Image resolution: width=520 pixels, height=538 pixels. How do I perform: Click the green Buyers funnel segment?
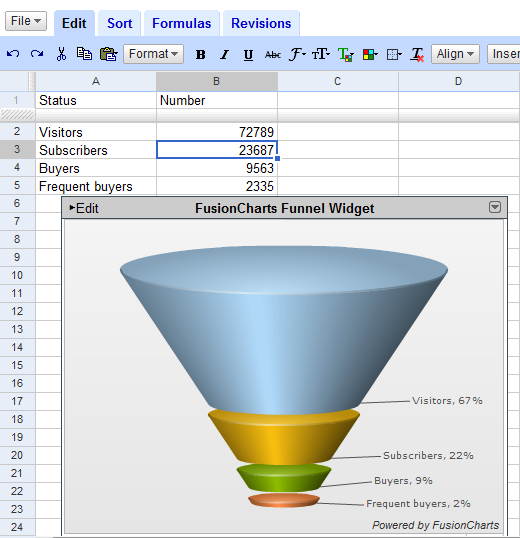pos(284,478)
